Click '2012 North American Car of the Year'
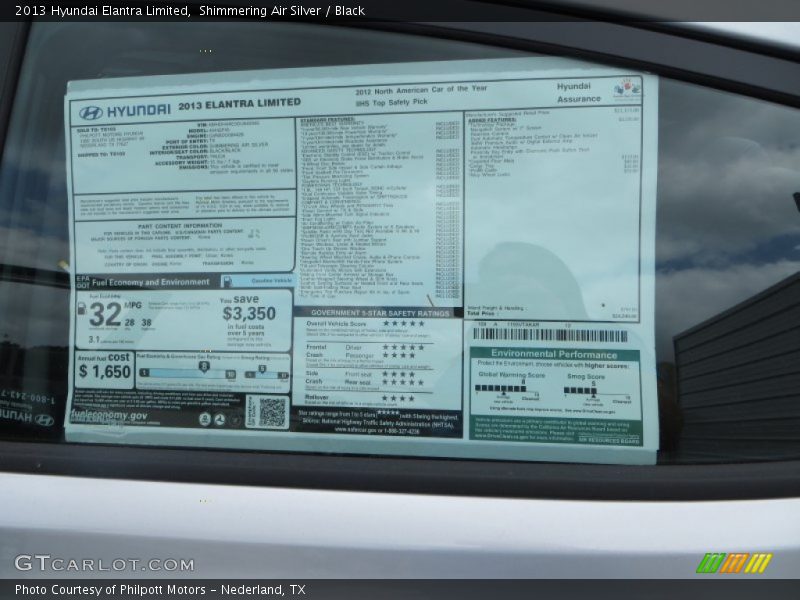This screenshot has width=800, height=600. click(421, 90)
